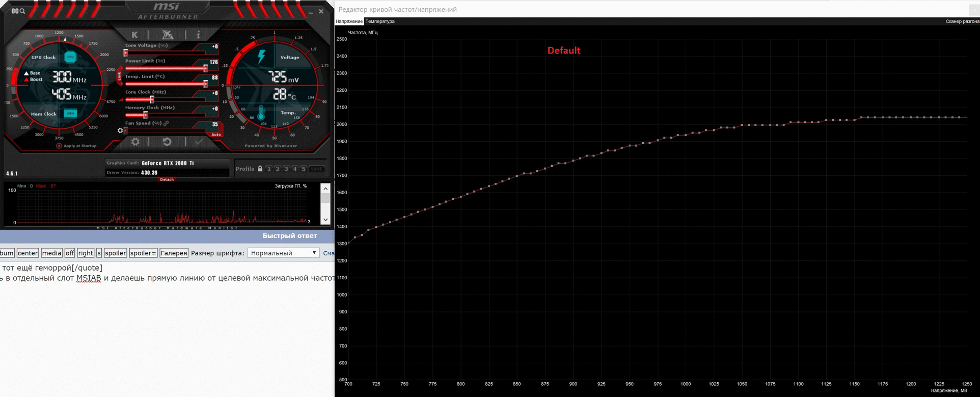Select profile slot 5
980x397 pixels.
pos(304,169)
